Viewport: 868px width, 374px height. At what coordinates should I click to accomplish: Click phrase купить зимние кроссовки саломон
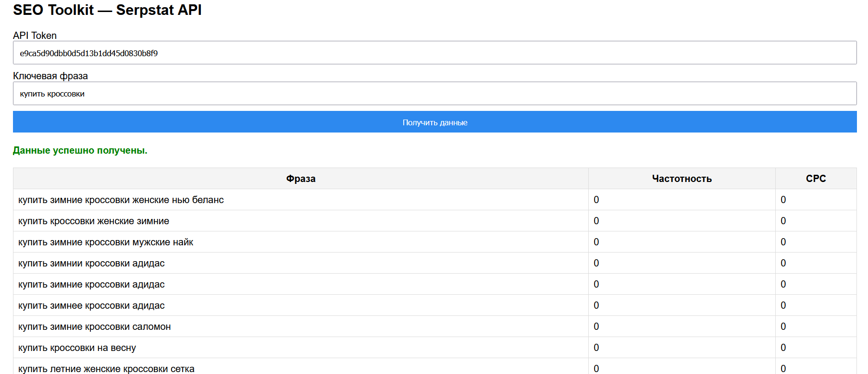pos(95,326)
